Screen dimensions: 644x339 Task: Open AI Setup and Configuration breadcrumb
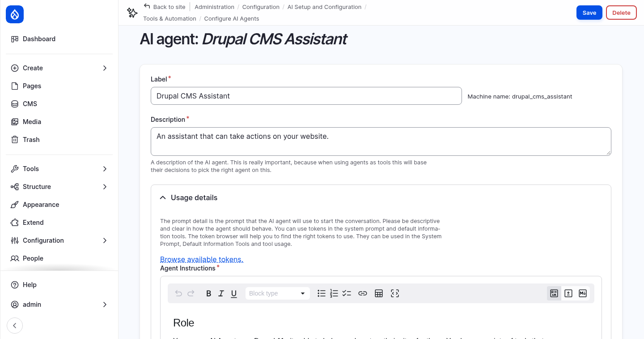tap(324, 7)
